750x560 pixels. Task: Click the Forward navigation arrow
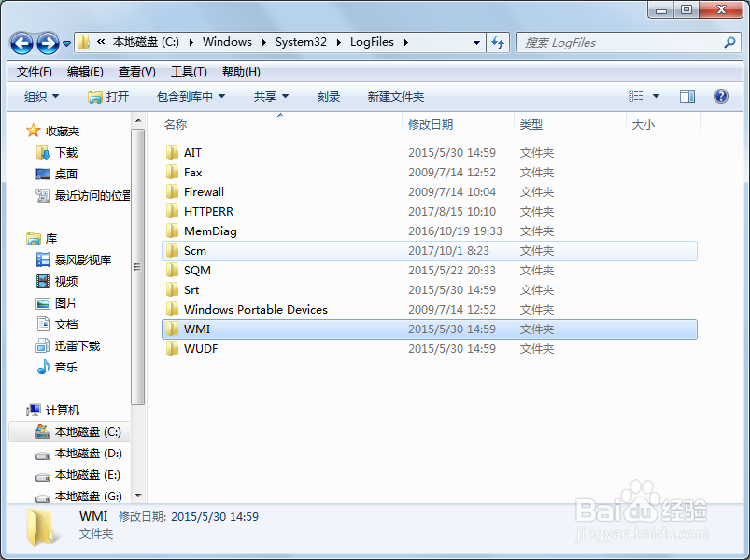[x=49, y=44]
